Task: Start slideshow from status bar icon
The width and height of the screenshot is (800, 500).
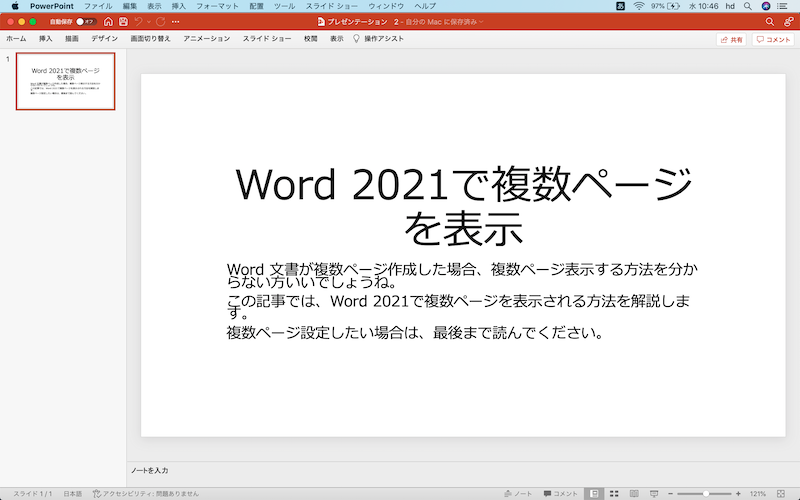Action: (653, 494)
